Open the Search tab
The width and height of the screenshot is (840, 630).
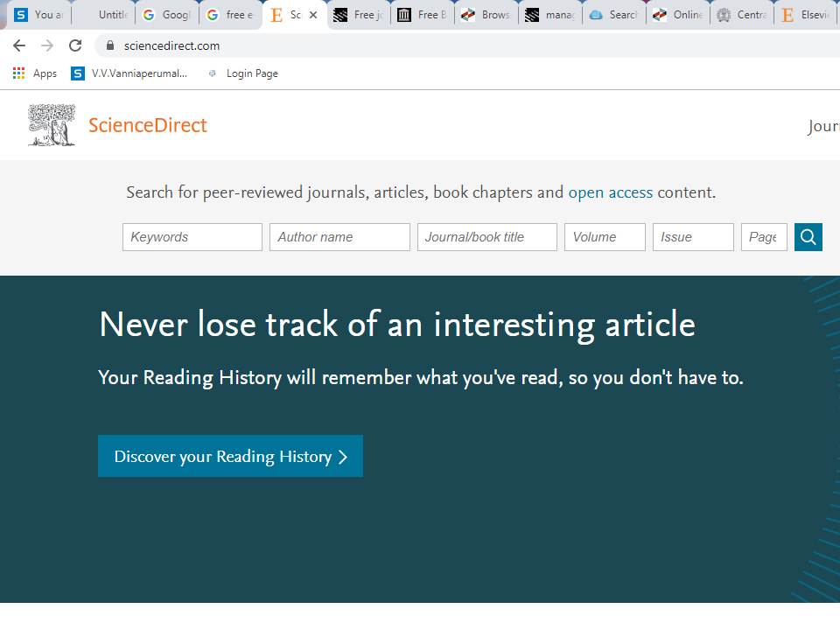(x=611, y=14)
